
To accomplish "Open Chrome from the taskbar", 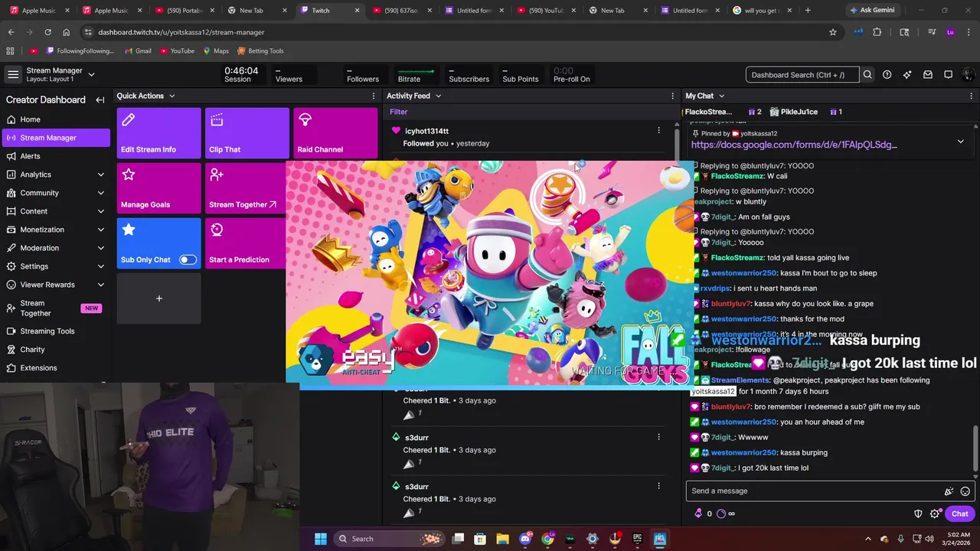I will click(547, 539).
